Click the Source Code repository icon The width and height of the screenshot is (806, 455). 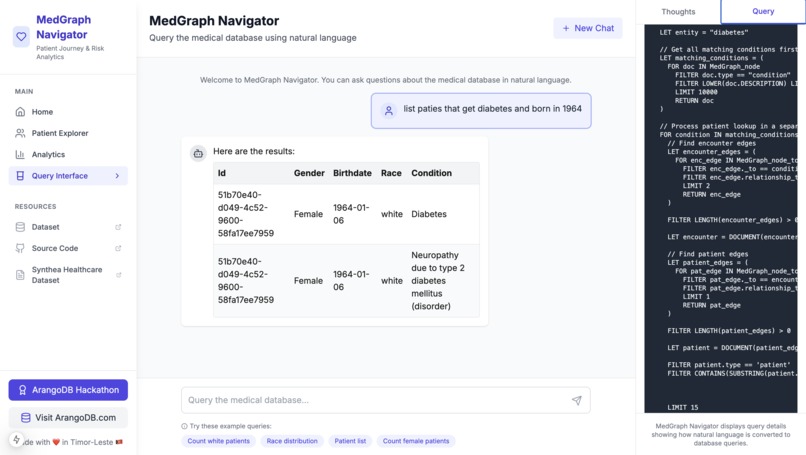point(20,248)
